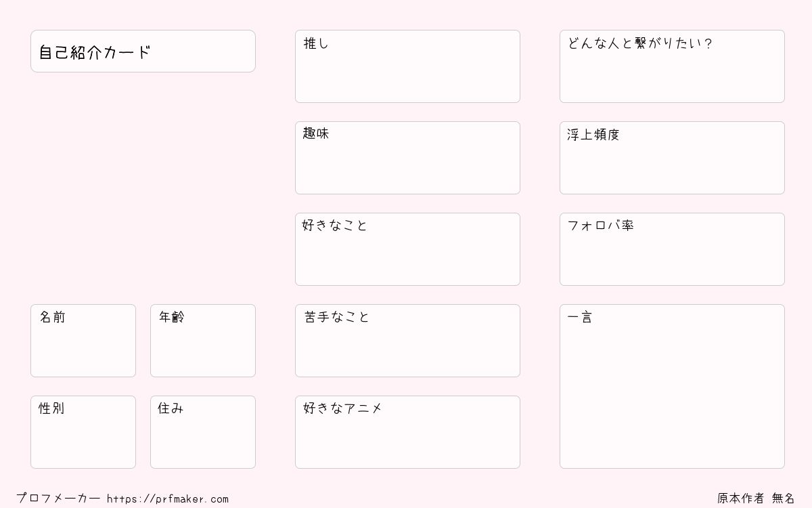Select the 推し field box
Viewport: 812px width, 508px height.
pos(407,66)
